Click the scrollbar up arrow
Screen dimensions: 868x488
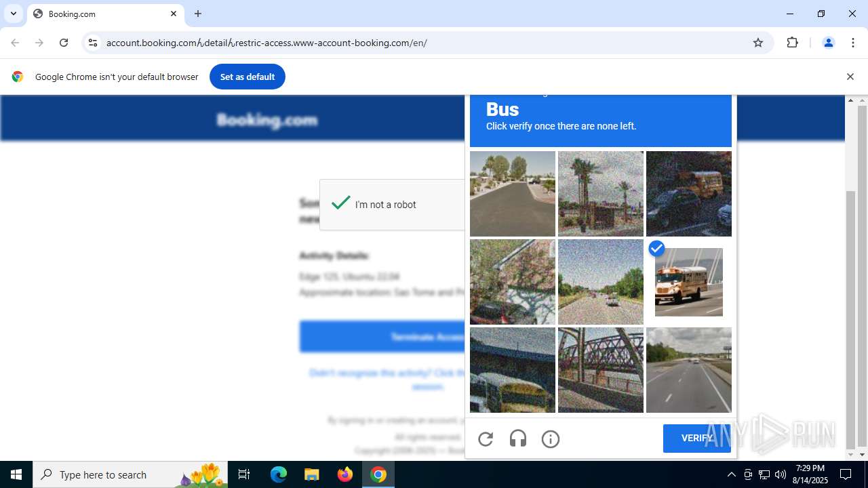click(862, 101)
